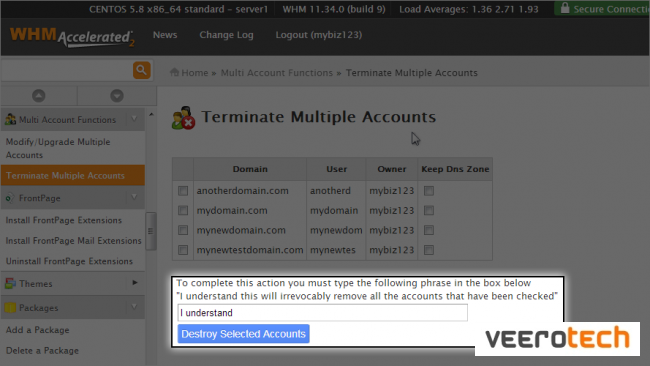Open the News menu item
Screen dimensions: 650x366
click(x=165, y=35)
